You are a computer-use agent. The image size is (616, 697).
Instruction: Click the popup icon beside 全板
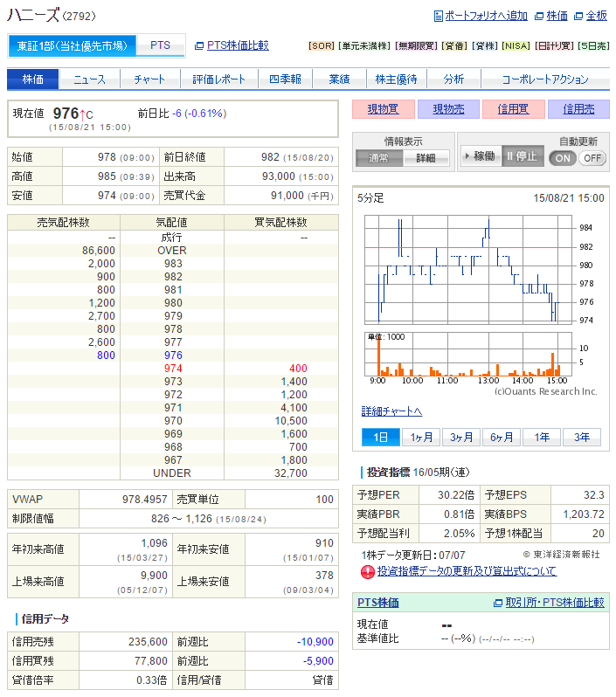tap(578, 16)
